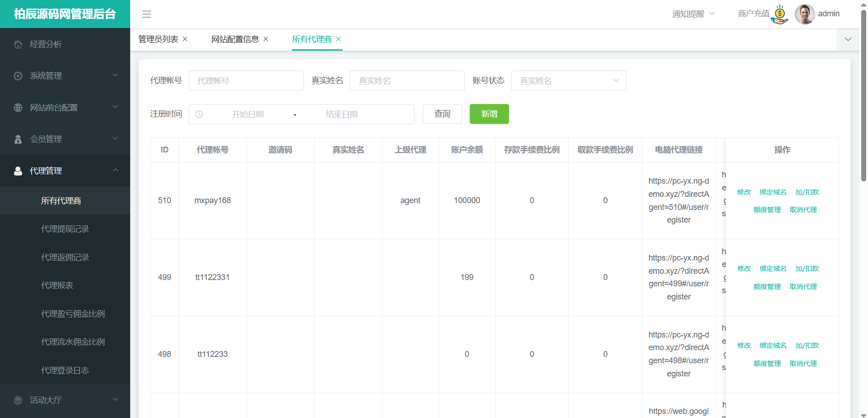Open the 通知提醒 dropdown
The image size is (868, 418).
[x=693, y=14]
